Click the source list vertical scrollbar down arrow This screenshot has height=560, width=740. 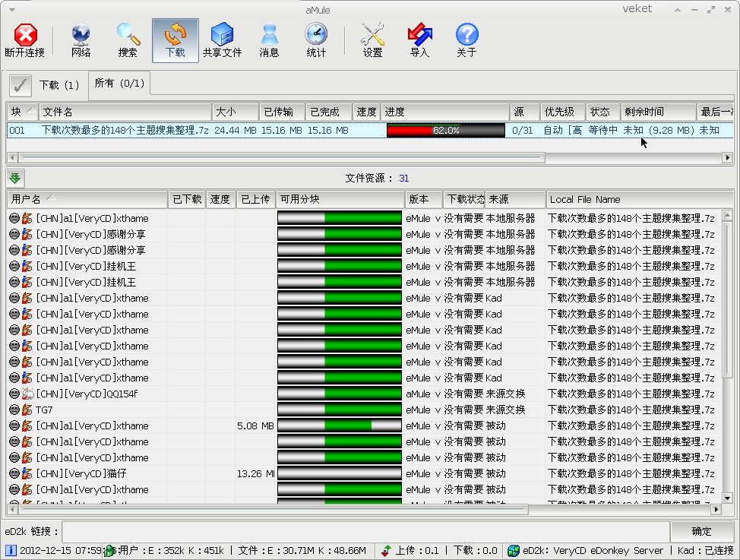(x=727, y=498)
